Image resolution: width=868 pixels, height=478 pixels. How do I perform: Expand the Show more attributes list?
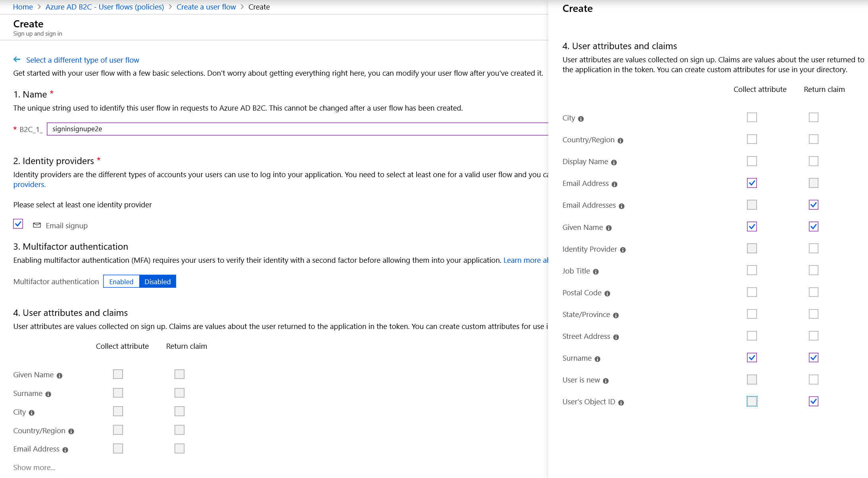(34, 467)
